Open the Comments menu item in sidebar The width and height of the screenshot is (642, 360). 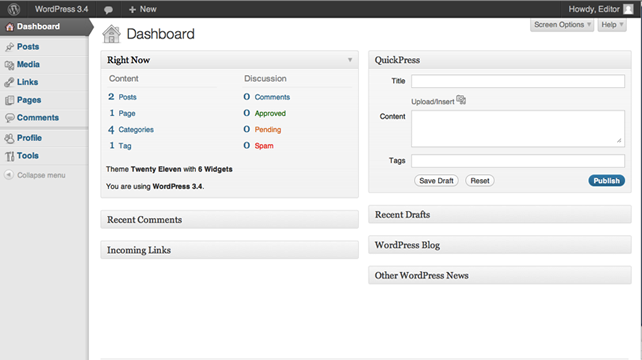[44, 118]
